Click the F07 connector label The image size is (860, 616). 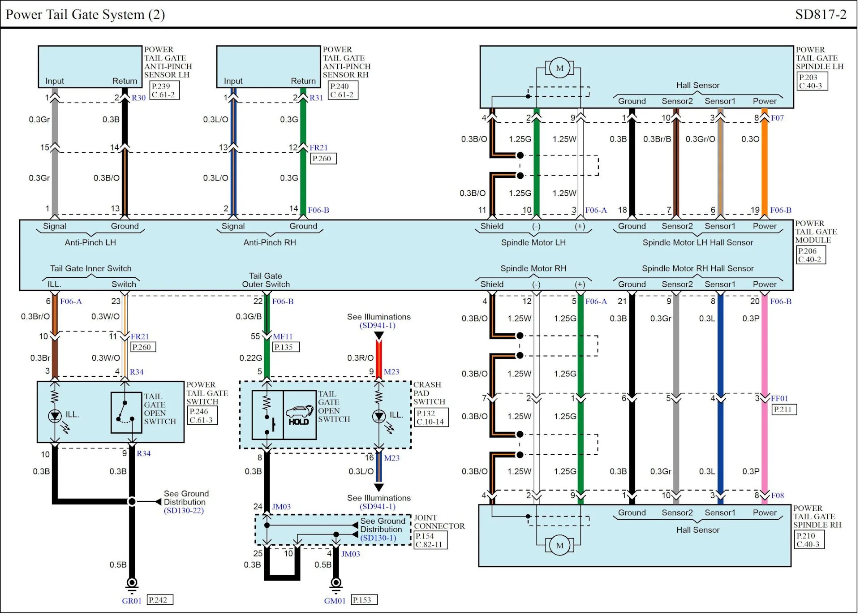coord(777,118)
